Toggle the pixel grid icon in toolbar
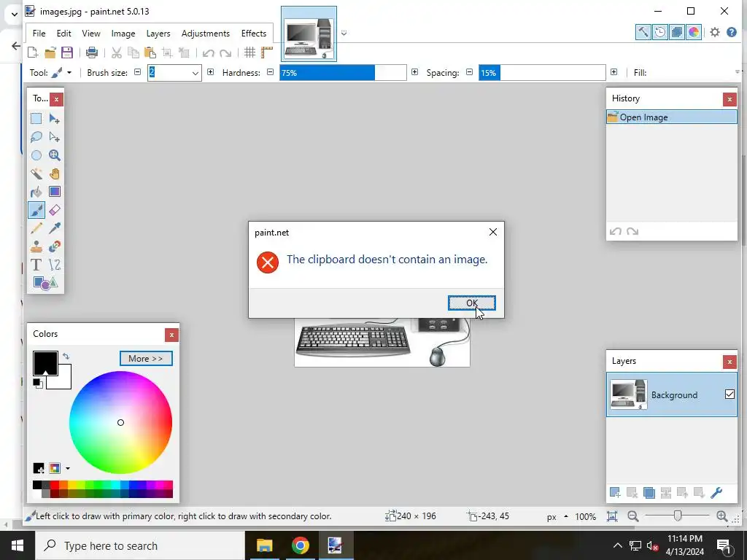The height and width of the screenshot is (560, 747). click(x=249, y=52)
